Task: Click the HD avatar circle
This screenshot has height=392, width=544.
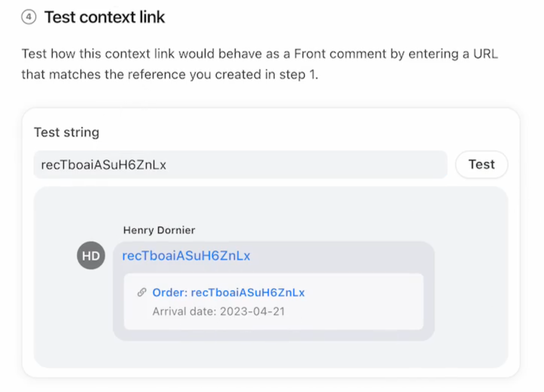Action: coord(91,255)
